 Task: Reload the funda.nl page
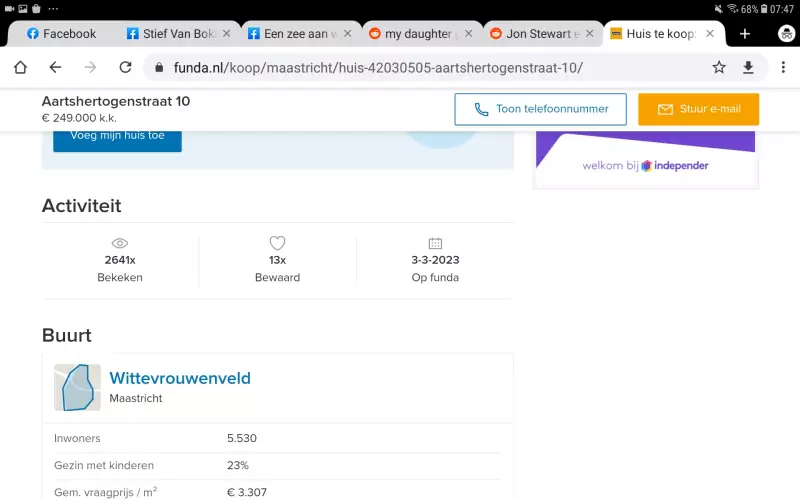(x=125, y=67)
